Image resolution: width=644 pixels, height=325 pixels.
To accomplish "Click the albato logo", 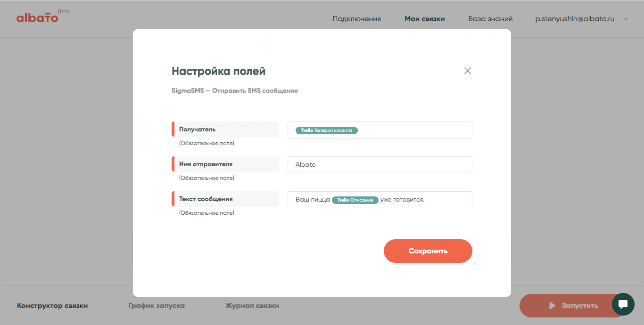I will [x=38, y=18].
